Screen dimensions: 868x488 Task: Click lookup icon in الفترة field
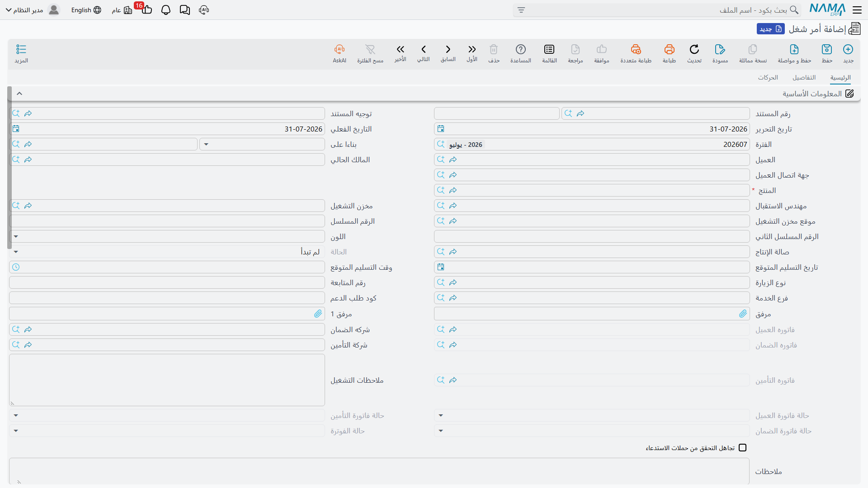[441, 144]
